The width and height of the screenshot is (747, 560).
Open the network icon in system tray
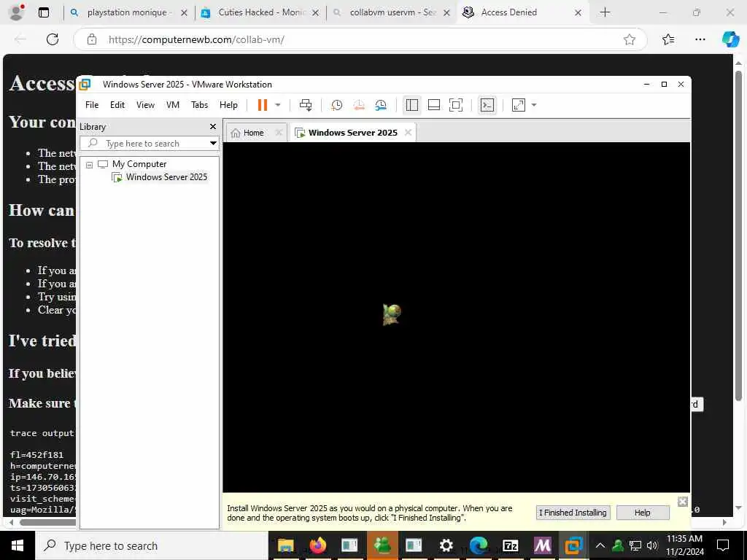pyautogui.click(x=635, y=545)
